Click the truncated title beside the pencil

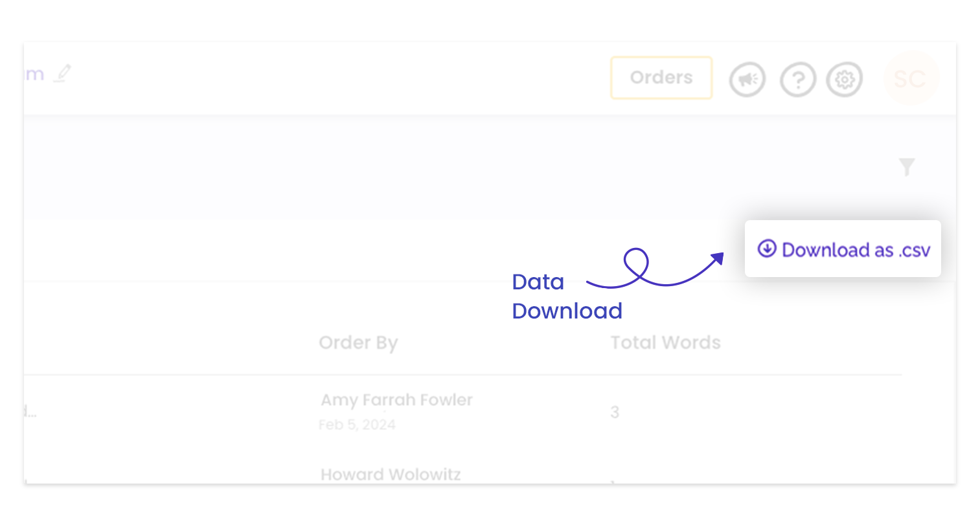pyautogui.click(x=34, y=74)
